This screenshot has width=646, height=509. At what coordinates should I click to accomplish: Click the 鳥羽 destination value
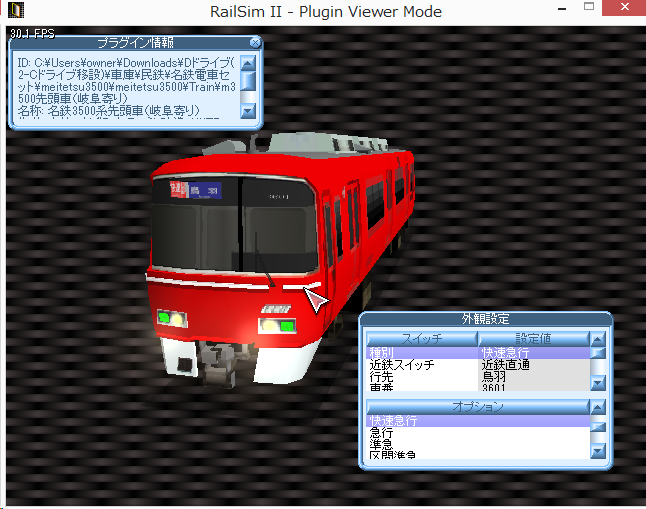[x=534, y=377]
